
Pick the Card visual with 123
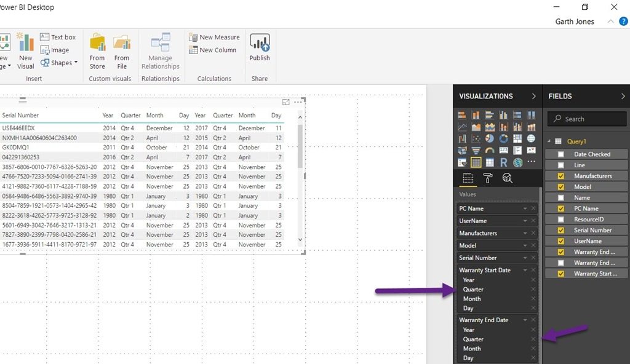(503, 151)
